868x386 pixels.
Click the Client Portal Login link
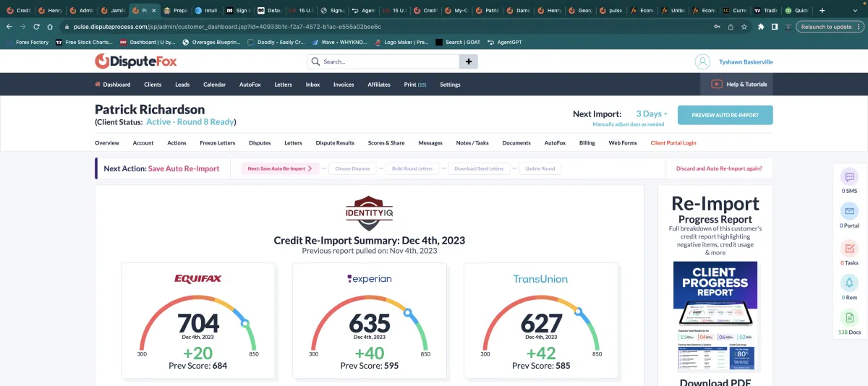point(673,143)
